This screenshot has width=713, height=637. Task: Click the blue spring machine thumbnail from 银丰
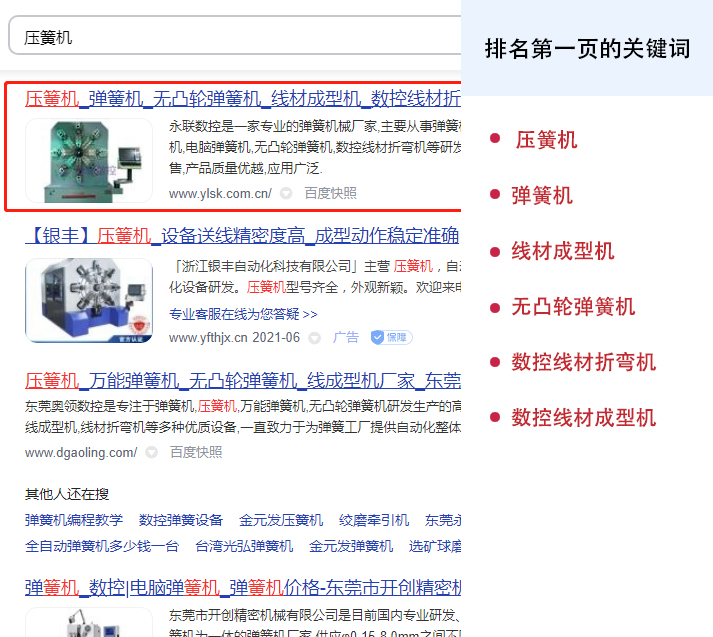tap(89, 300)
